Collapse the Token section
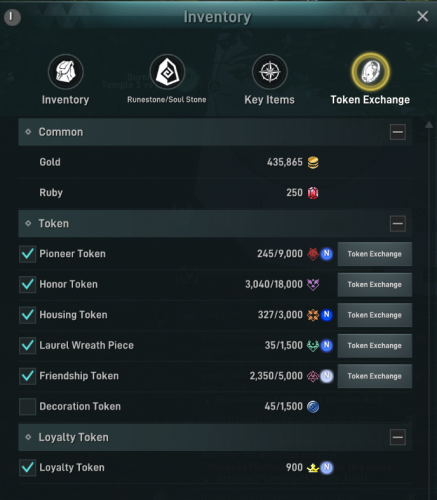 398,224
